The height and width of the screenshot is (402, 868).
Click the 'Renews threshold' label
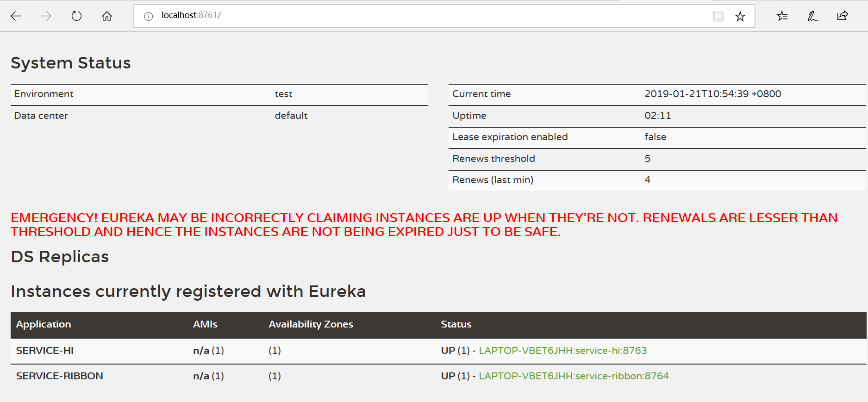(493, 159)
